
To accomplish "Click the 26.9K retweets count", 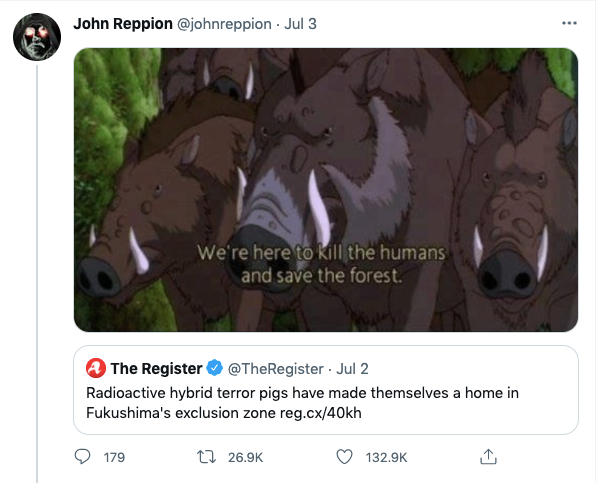I will point(246,457).
